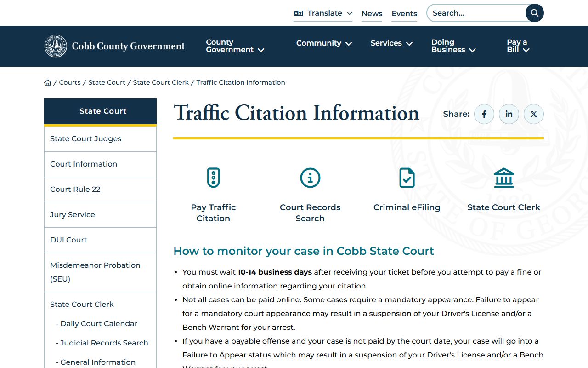Open Misdemeanor Probation (SEU) sidebar item
Image resolution: width=588 pixels, height=368 pixels.
pos(100,272)
